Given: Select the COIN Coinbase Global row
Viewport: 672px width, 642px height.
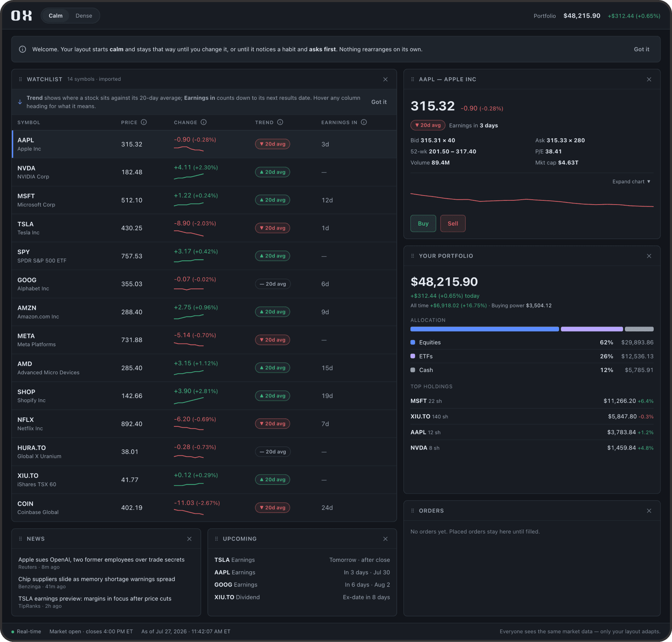Looking at the screenshot, I should tap(204, 507).
